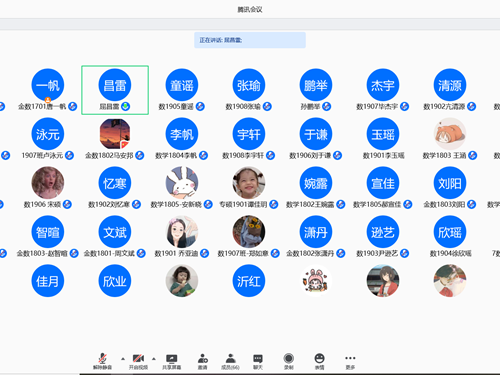Viewport: 500px width, 375px height.
Task: Open the emoji reactions (表情) icon
Action: point(319,361)
